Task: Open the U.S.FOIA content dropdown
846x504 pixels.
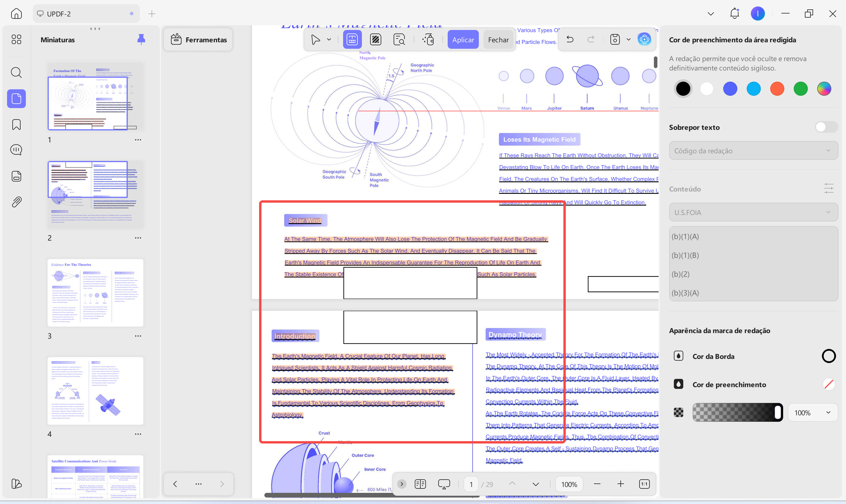Action: tap(753, 212)
